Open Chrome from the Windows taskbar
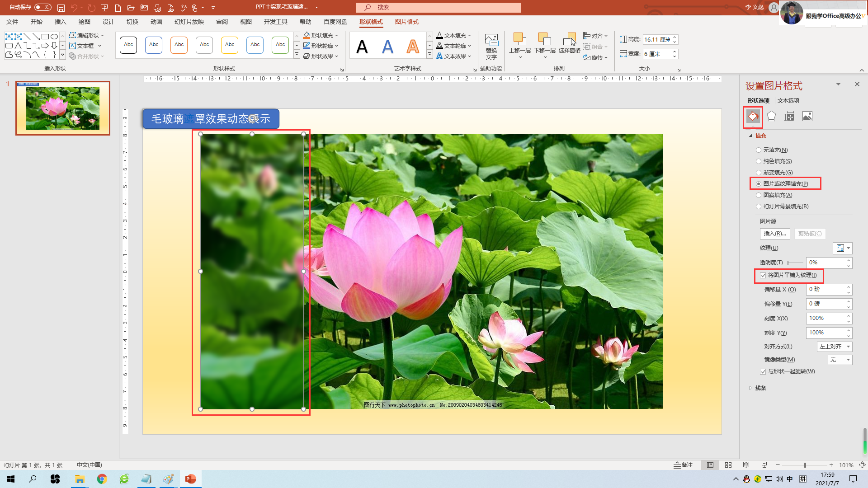The image size is (868, 488). (102, 479)
